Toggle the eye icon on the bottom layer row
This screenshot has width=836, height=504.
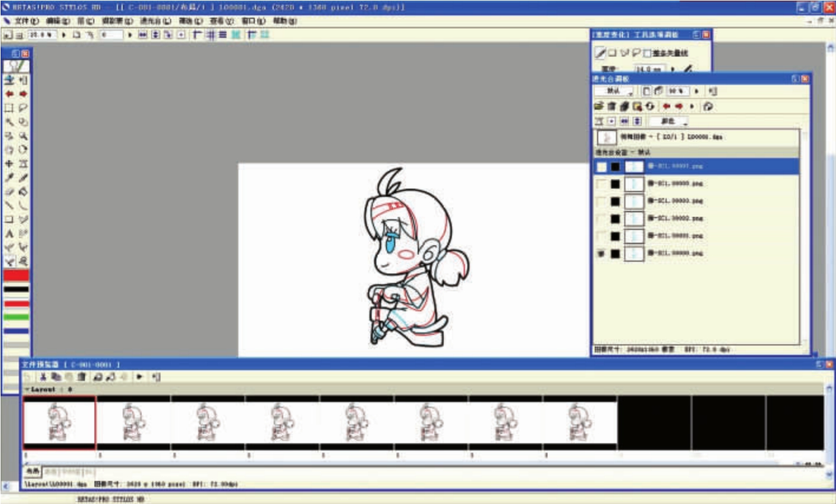[x=601, y=253]
